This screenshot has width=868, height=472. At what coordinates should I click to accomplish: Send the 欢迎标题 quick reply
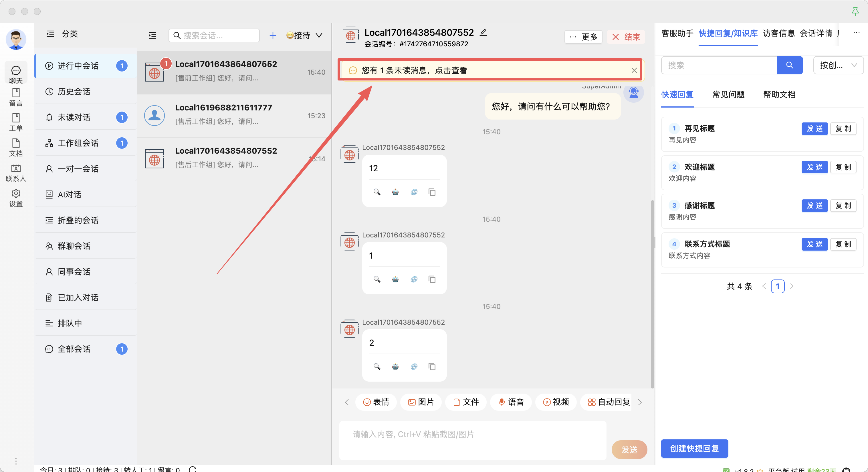(x=814, y=167)
